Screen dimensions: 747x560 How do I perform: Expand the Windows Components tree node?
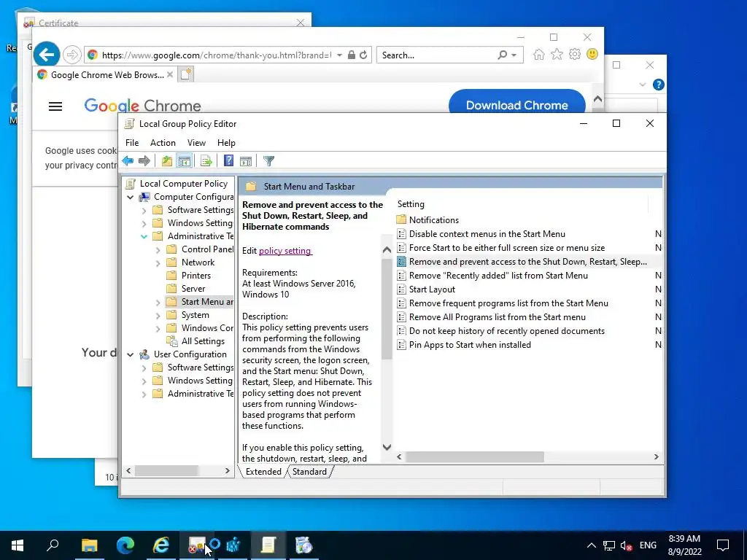tap(158, 329)
